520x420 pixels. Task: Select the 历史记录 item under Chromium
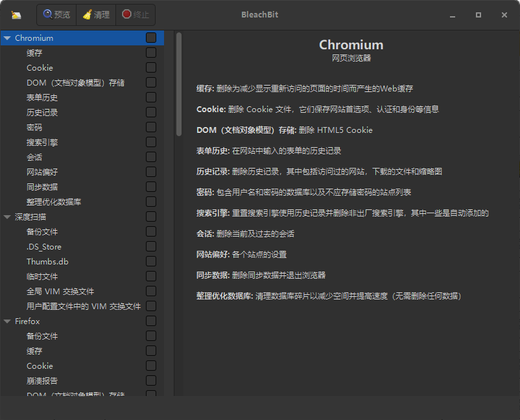pyautogui.click(x=42, y=113)
